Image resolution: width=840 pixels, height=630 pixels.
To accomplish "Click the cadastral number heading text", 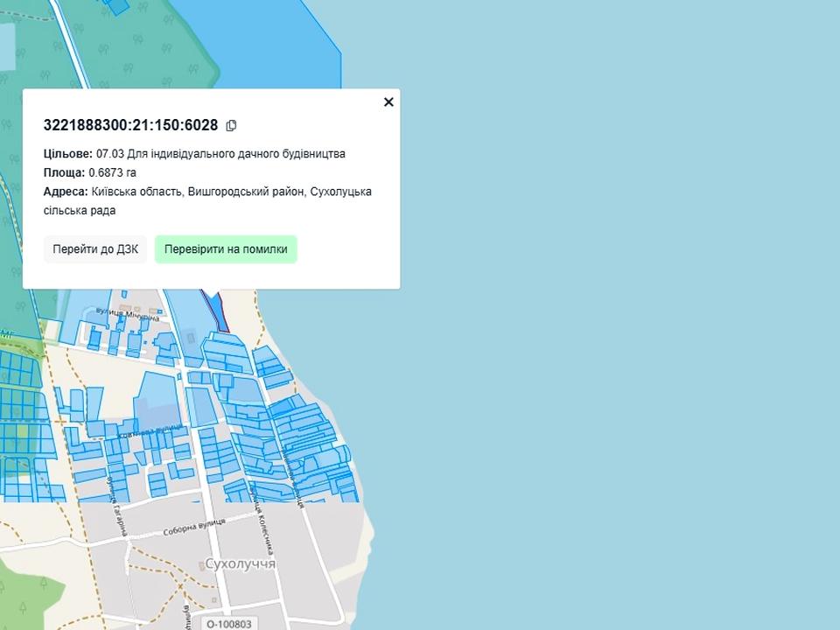I will point(130,125).
